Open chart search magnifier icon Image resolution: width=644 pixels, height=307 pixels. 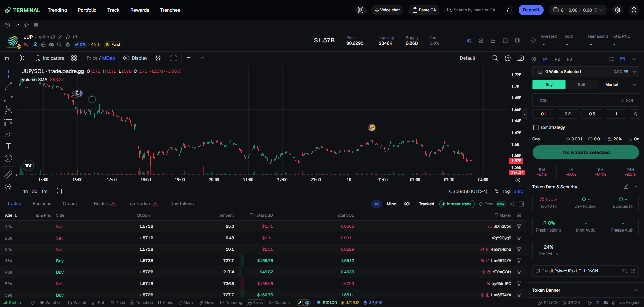495,58
